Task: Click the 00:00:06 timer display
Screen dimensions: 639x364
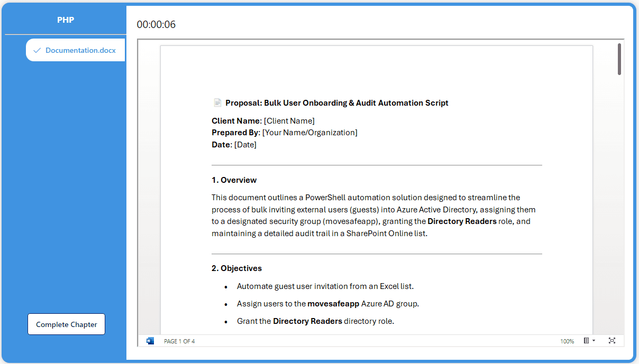Action: click(x=156, y=25)
